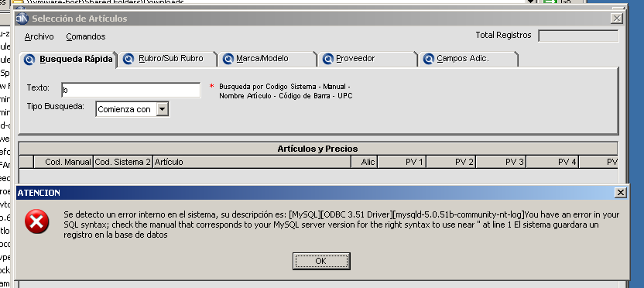Click the grid's blank row selector header
This screenshot has height=288, width=644.
(x=26, y=162)
